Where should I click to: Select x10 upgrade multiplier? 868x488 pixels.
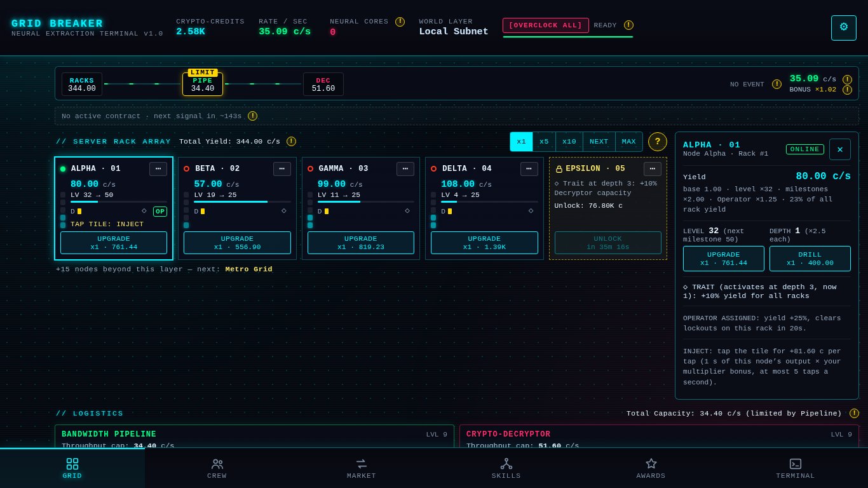tap(569, 142)
